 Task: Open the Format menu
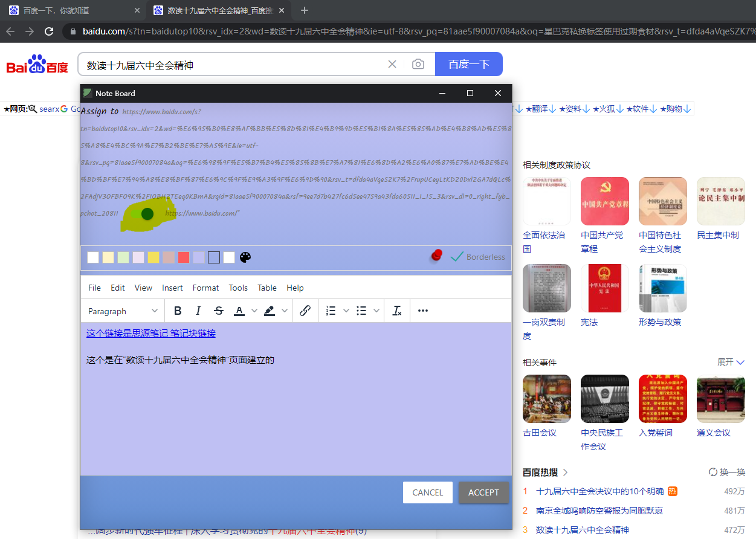[x=205, y=288]
